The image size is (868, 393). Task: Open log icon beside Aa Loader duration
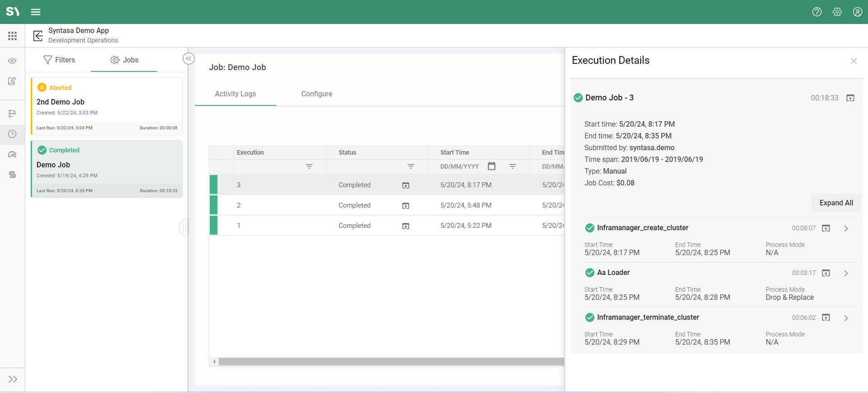826,273
